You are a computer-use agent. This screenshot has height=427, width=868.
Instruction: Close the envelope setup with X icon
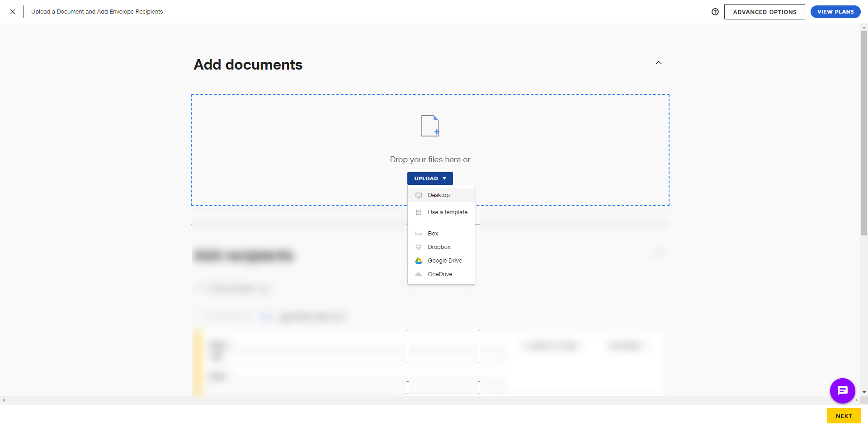(x=13, y=12)
